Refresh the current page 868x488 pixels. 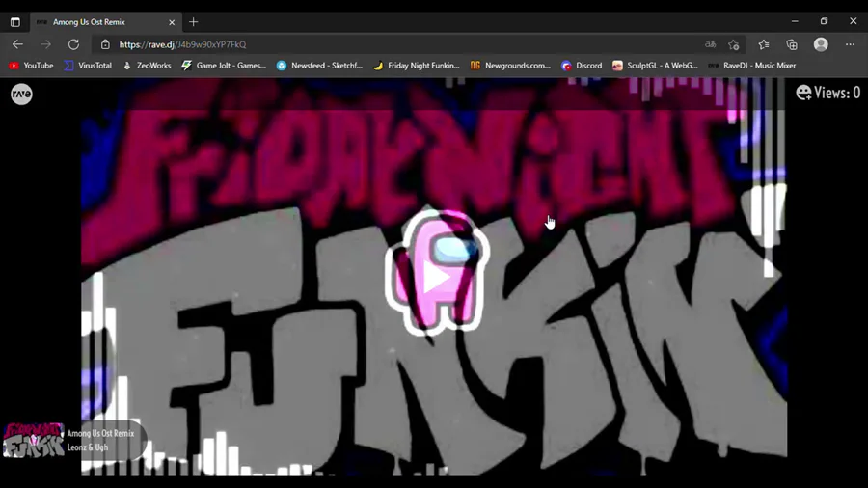coord(73,44)
